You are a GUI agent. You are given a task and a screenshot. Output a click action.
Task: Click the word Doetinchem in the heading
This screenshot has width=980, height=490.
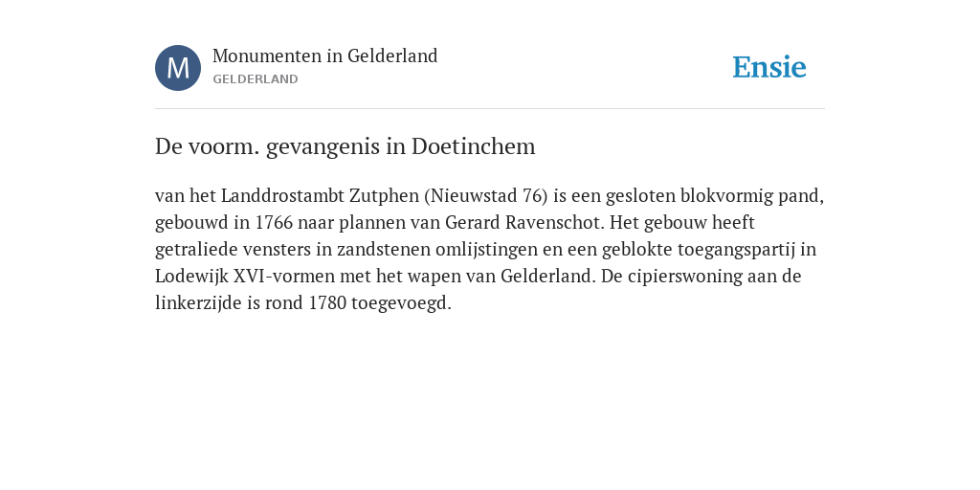[x=473, y=146]
